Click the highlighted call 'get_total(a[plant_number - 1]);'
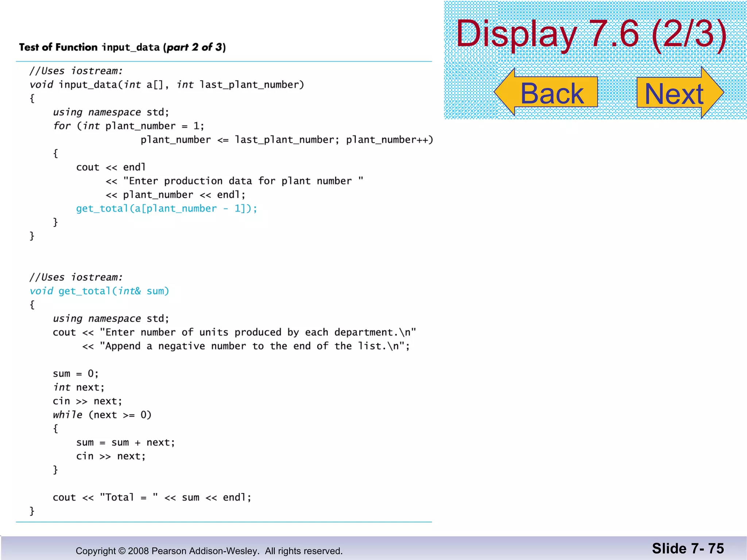This screenshot has height=560, width=747. [x=167, y=209]
